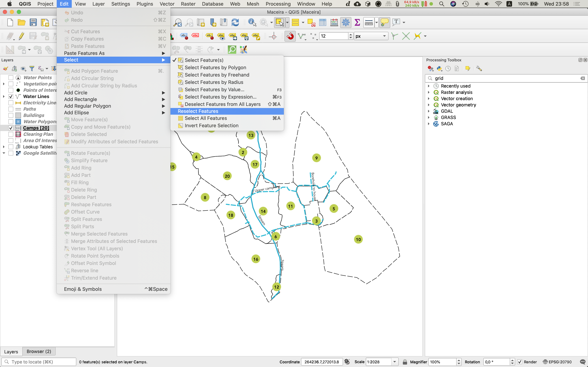588x367 pixels.
Task: Click the Identify Features icon
Action: 252,22
